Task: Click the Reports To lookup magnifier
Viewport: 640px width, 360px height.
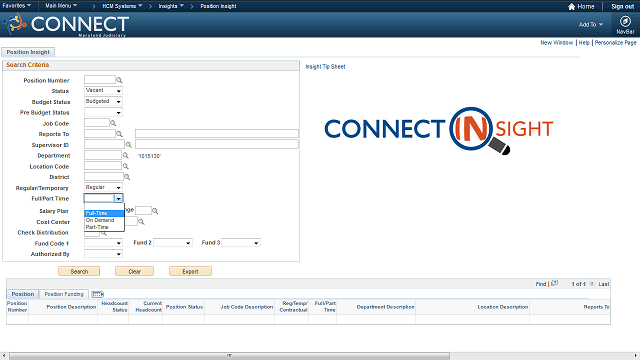Action: tap(119, 133)
